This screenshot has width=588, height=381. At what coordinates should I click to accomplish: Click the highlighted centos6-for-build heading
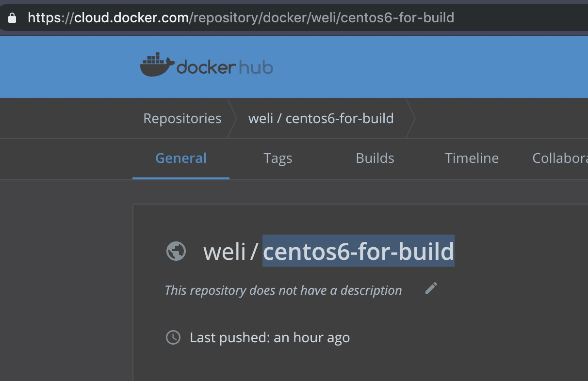click(359, 251)
